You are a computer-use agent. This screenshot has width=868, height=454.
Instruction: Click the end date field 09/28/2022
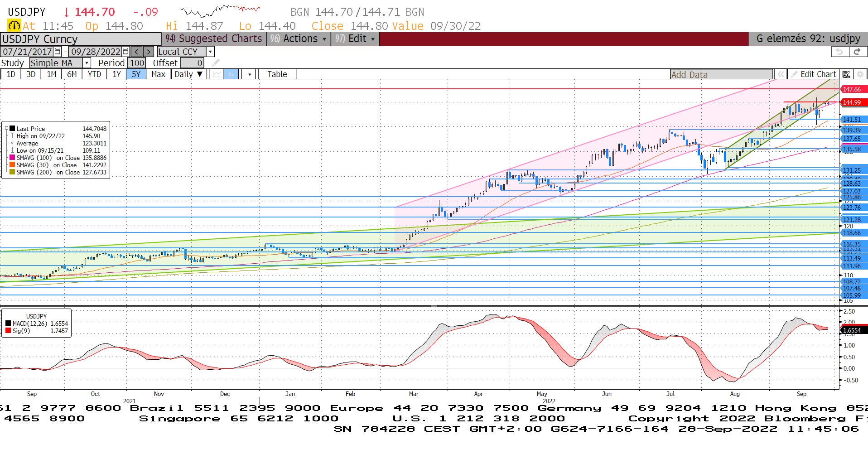pos(96,52)
